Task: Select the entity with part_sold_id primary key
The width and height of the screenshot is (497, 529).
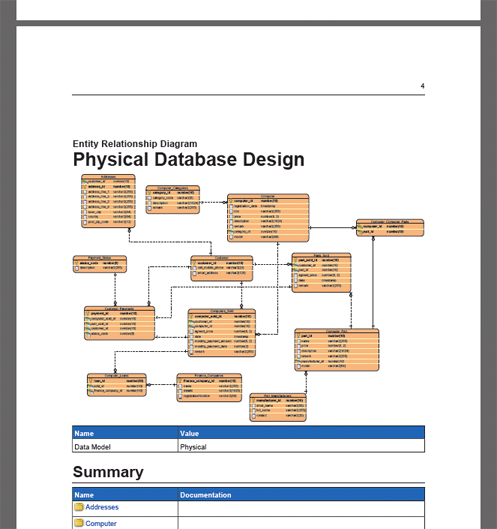Action: tap(321, 273)
